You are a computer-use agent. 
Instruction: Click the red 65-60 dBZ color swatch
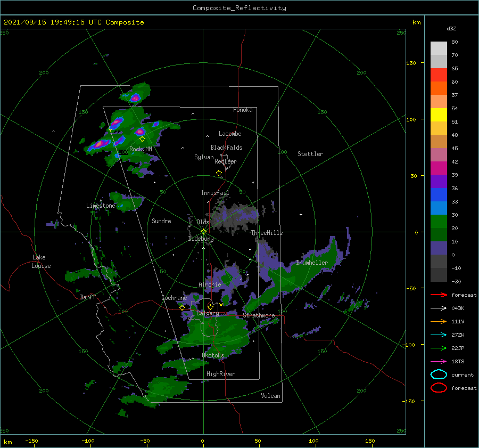click(439, 75)
